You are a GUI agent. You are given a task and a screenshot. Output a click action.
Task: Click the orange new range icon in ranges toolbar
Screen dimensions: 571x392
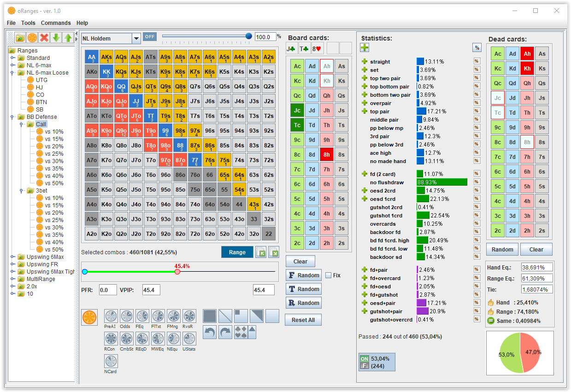point(32,38)
